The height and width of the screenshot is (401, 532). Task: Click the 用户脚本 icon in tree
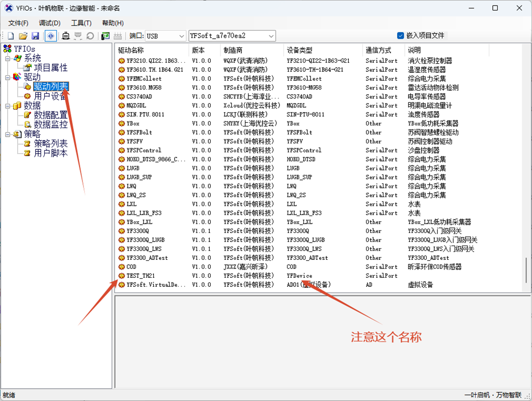27,153
